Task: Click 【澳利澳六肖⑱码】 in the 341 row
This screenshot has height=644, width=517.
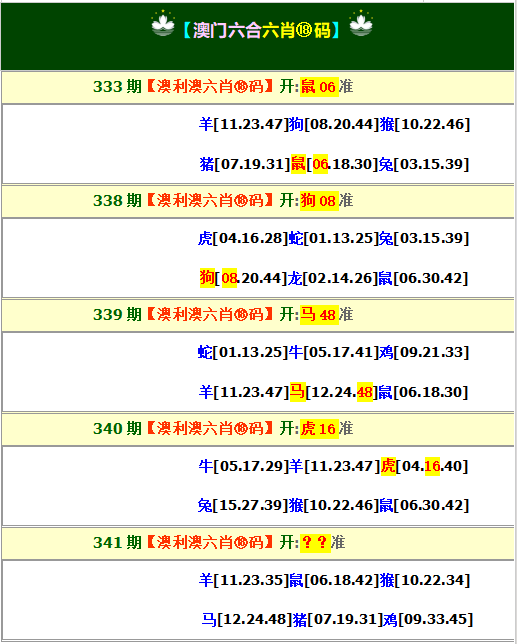Action: [x=209, y=543]
